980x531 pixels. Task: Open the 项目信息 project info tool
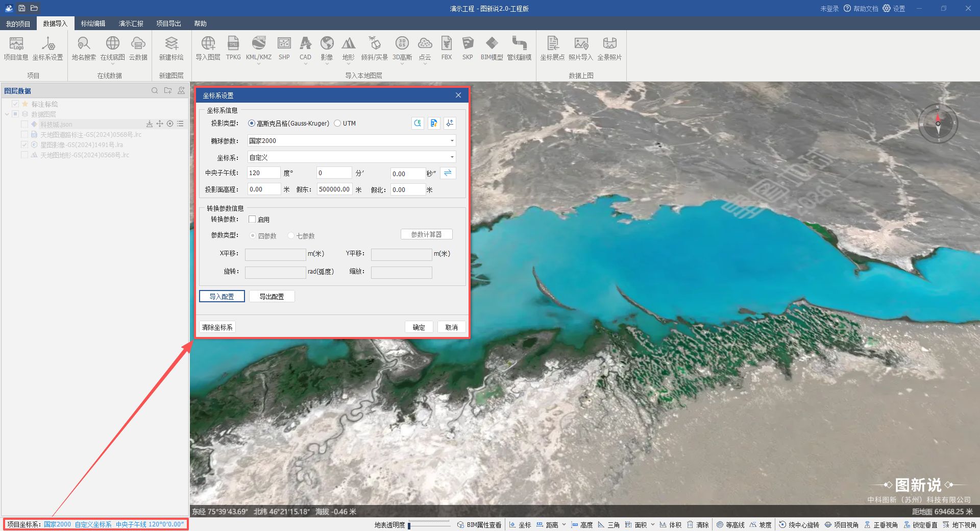[x=16, y=49]
